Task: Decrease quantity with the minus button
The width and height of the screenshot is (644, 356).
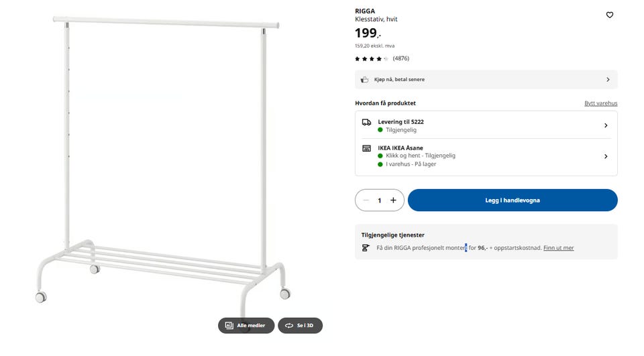Action: tap(366, 200)
